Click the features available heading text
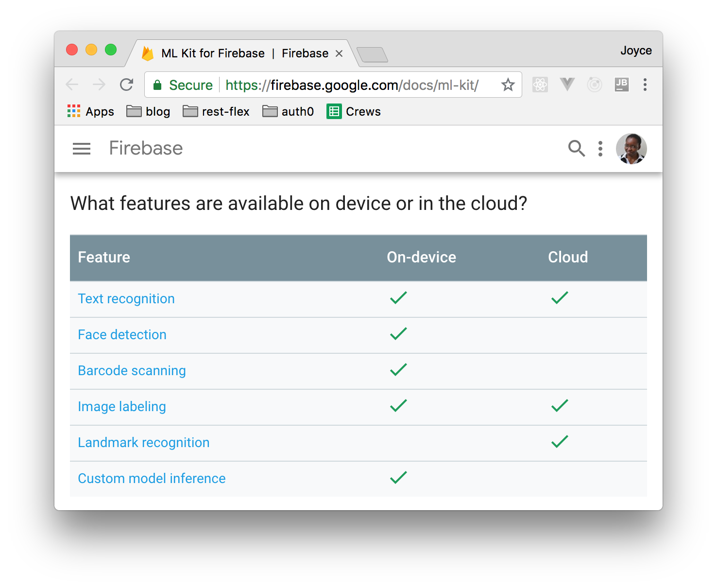Screen dimensions: 717x588 (x=299, y=203)
